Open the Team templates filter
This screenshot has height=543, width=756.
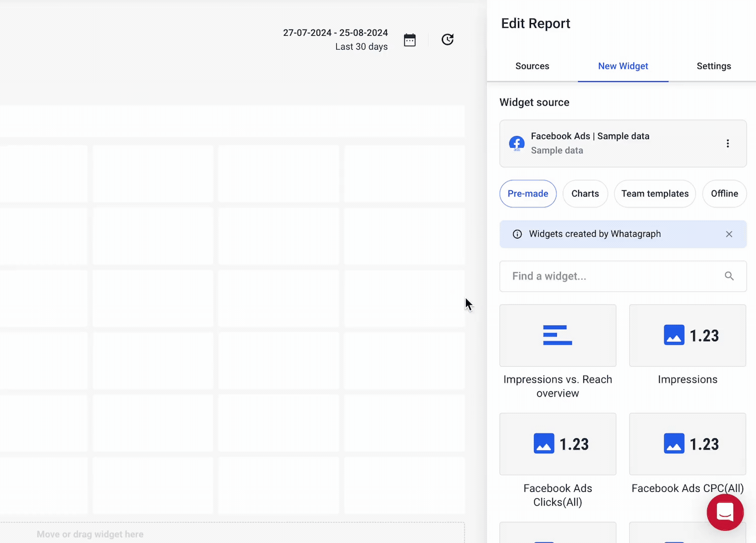coord(654,194)
